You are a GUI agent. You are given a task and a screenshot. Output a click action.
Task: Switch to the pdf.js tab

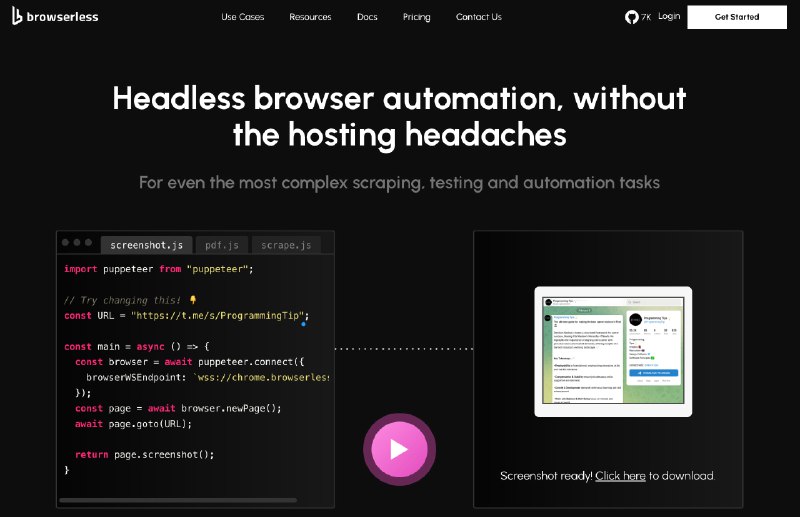pyautogui.click(x=222, y=245)
